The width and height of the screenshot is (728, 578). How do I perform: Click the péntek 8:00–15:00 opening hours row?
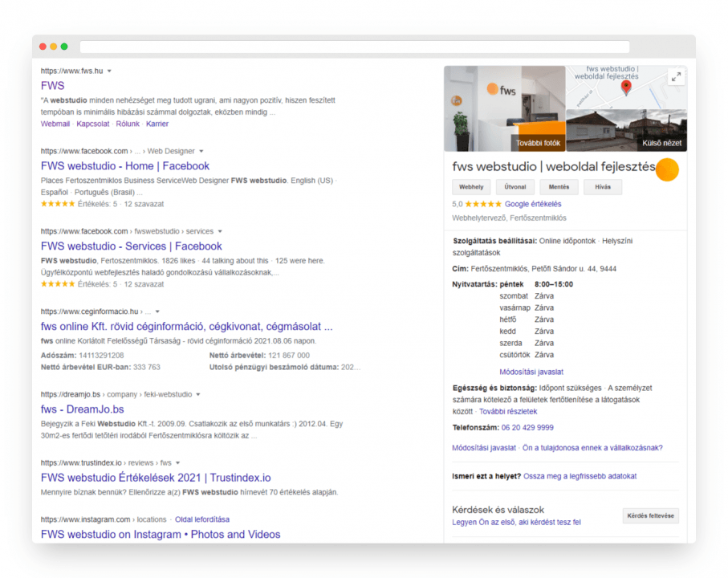(536, 284)
